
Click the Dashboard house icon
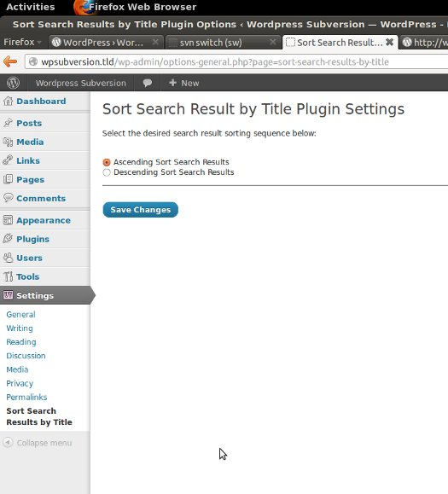8,101
